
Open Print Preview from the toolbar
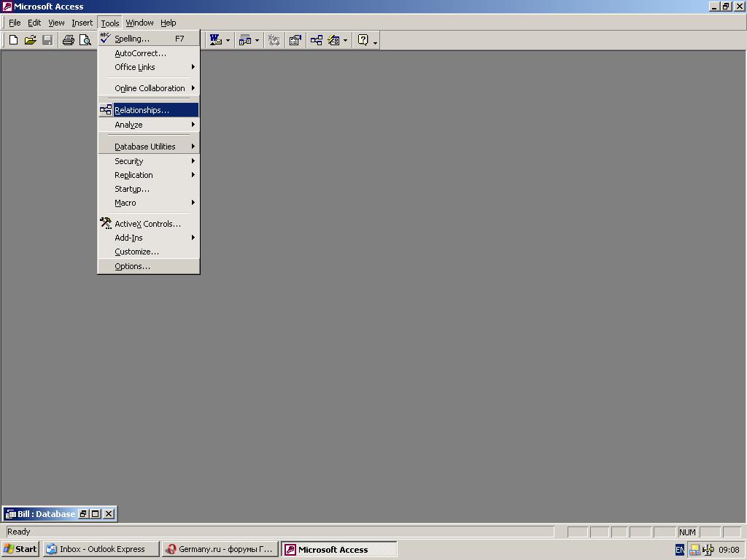pyautogui.click(x=85, y=40)
